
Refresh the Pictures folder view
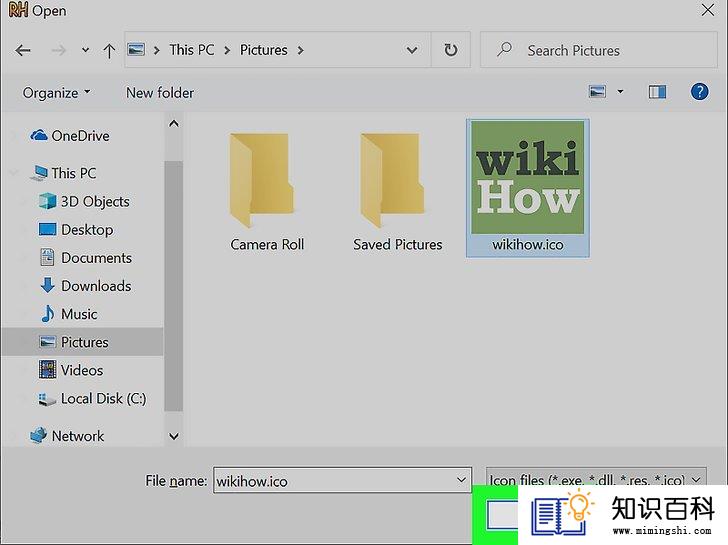click(x=450, y=50)
